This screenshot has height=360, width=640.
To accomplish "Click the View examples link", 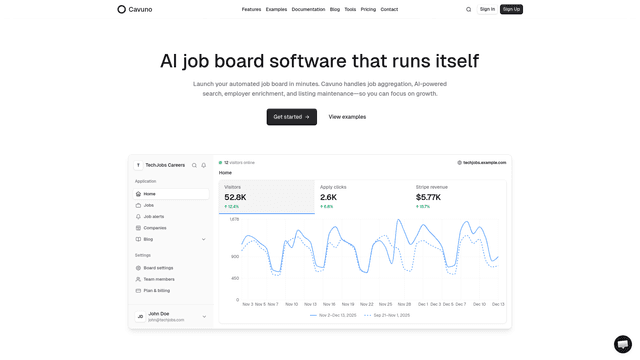I will (x=347, y=117).
